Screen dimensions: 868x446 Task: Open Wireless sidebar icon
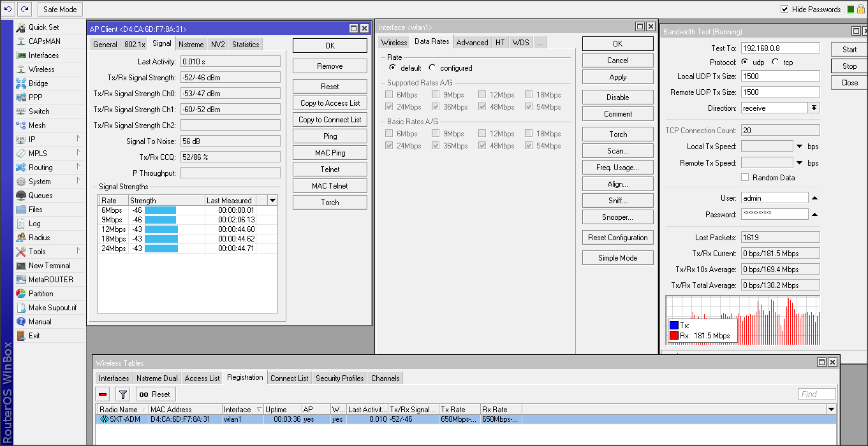tap(21, 69)
